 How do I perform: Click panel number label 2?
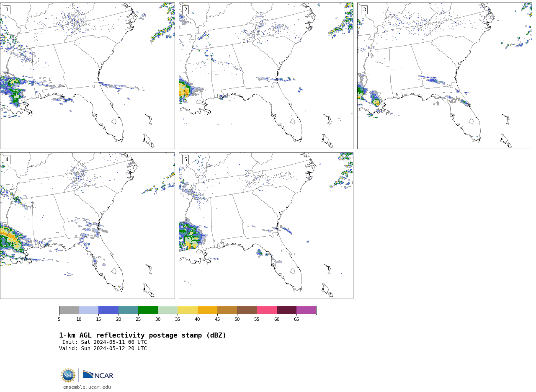186,10
